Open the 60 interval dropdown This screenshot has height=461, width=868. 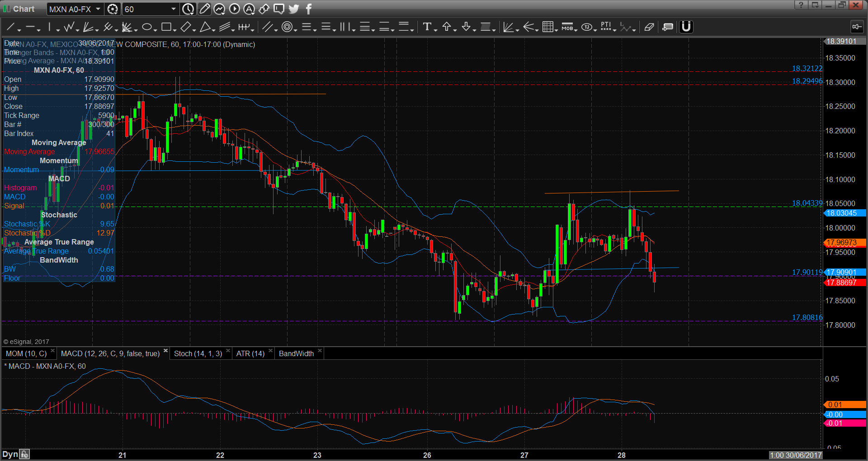[x=173, y=9]
